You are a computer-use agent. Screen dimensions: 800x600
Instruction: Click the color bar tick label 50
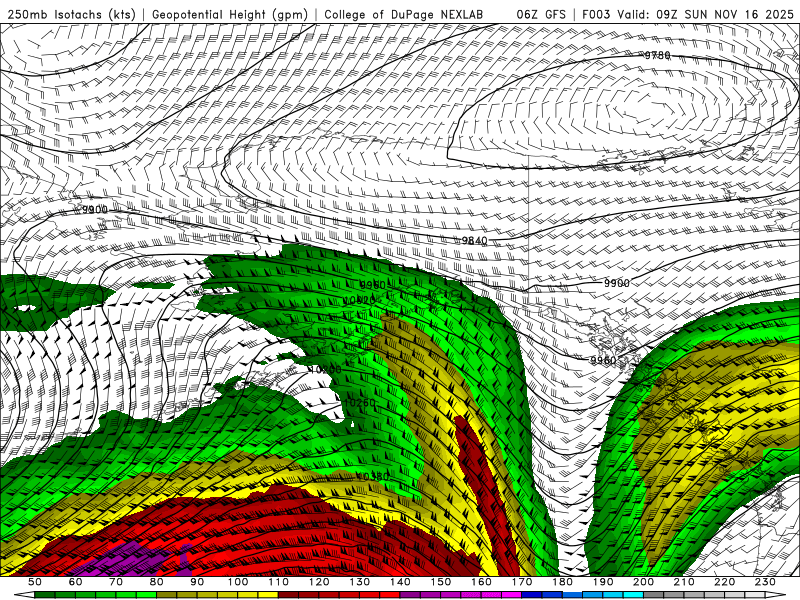[35, 582]
